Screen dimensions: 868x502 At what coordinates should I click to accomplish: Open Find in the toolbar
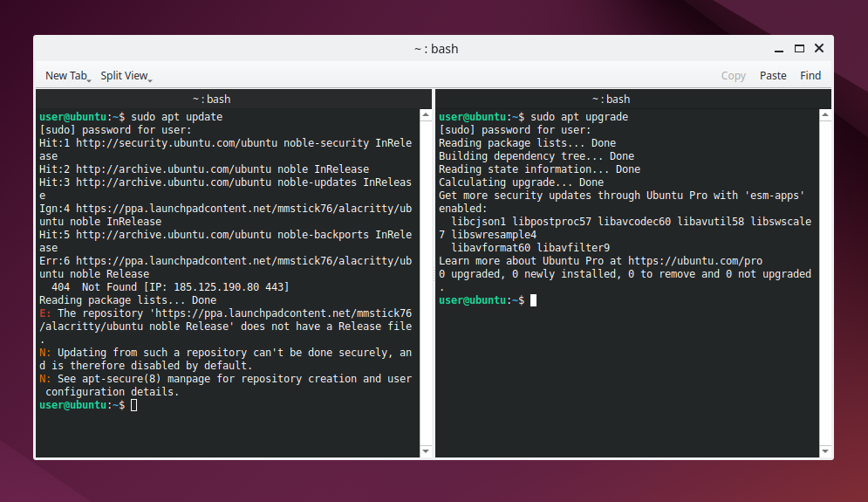click(810, 76)
